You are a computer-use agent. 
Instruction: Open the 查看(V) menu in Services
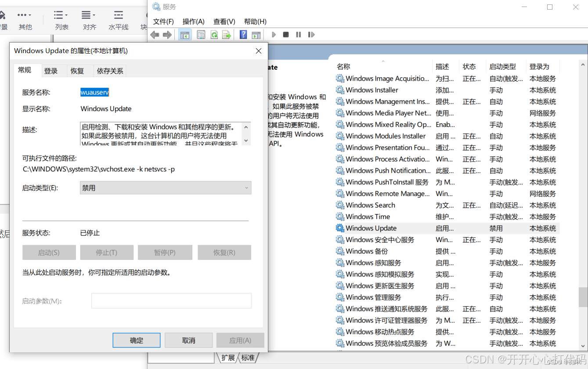(x=224, y=21)
